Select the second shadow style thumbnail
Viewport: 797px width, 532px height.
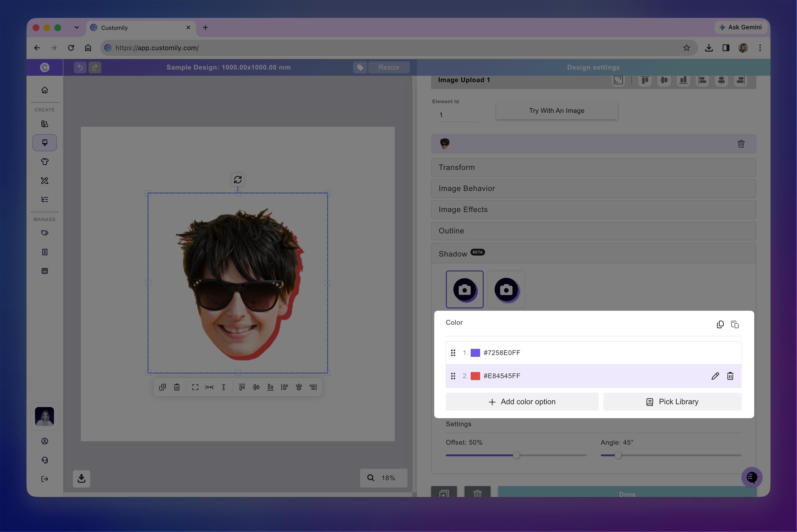(x=506, y=289)
